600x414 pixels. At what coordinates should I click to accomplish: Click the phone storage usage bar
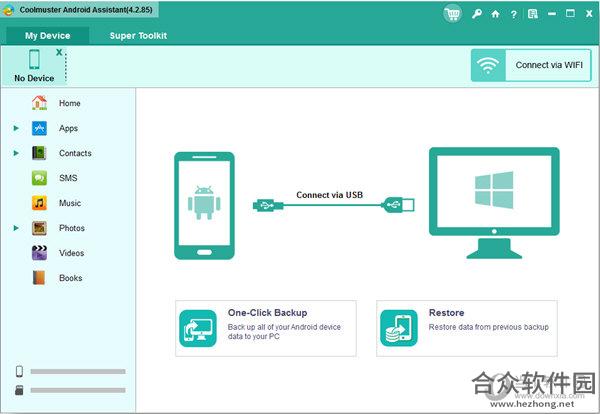(78, 372)
